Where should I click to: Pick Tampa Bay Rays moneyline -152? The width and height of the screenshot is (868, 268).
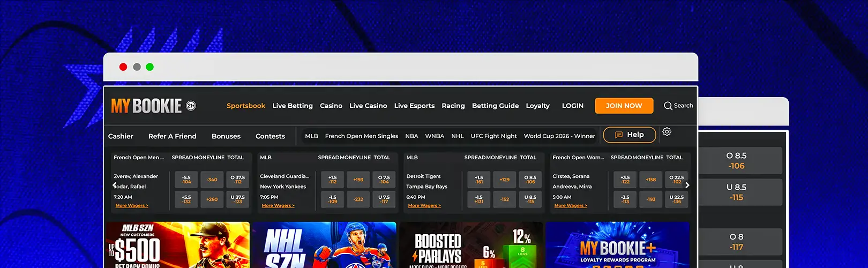pyautogui.click(x=505, y=199)
